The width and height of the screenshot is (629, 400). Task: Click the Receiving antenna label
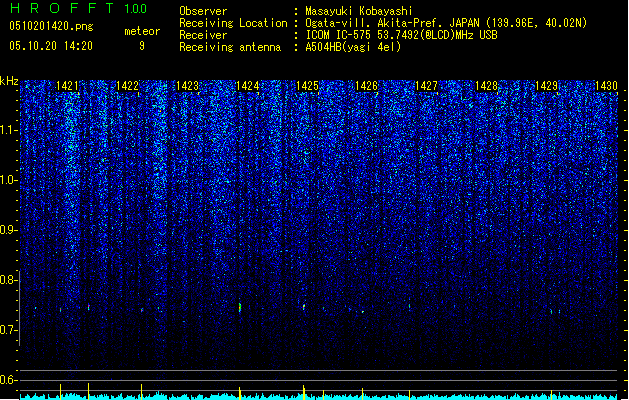(230, 47)
